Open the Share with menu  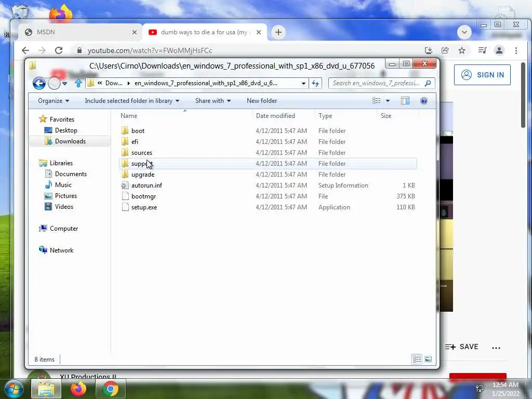(x=212, y=101)
